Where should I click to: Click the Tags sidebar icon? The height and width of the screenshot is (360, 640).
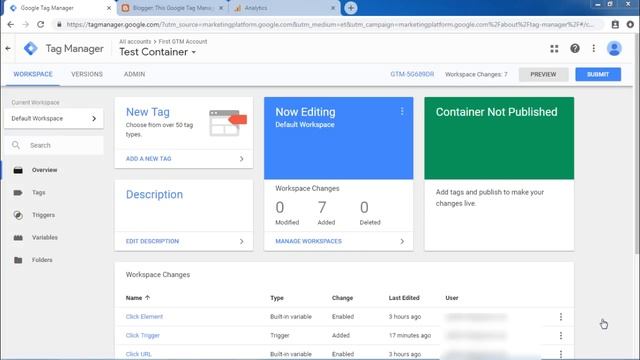coord(18,193)
